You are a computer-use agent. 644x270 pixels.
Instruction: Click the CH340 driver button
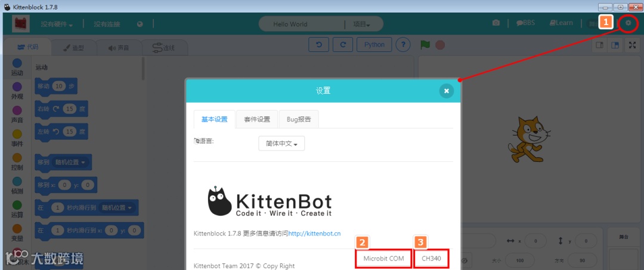(431, 259)
